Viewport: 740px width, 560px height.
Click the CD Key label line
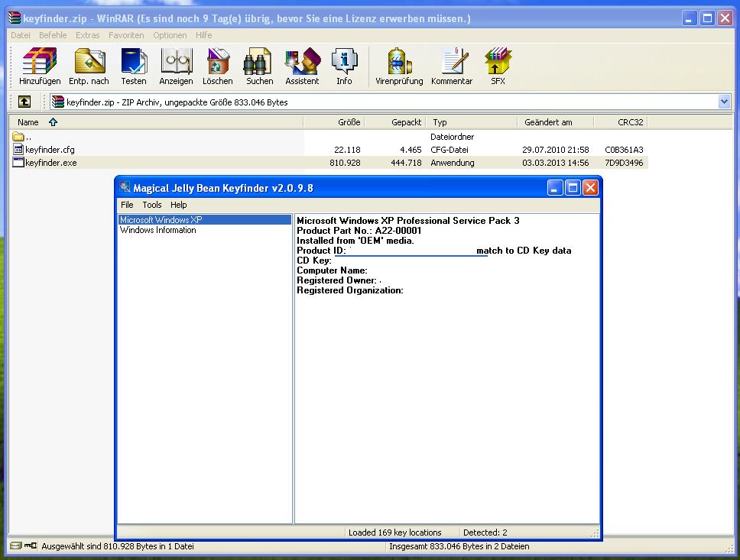(x=314, y=261)
